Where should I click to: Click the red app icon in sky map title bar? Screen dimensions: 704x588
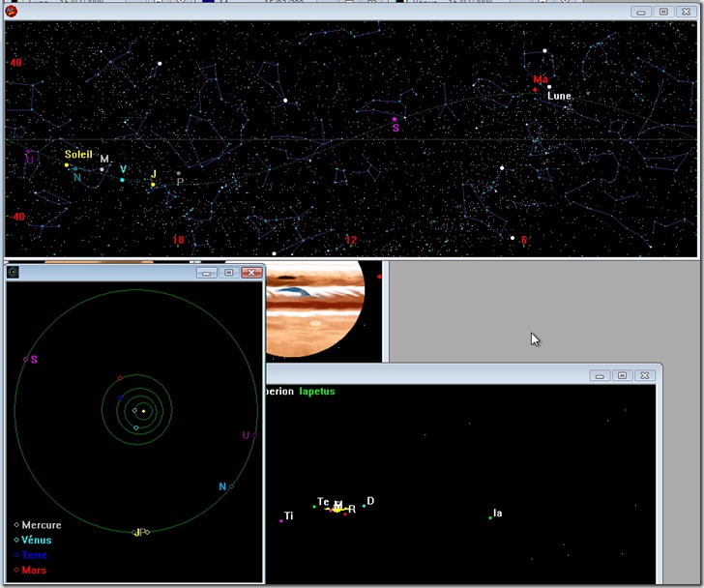pyautogui.click(x=12, y=12)
